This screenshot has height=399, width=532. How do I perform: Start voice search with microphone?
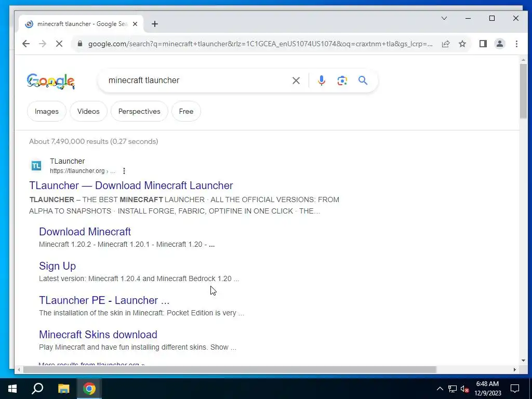321,81
